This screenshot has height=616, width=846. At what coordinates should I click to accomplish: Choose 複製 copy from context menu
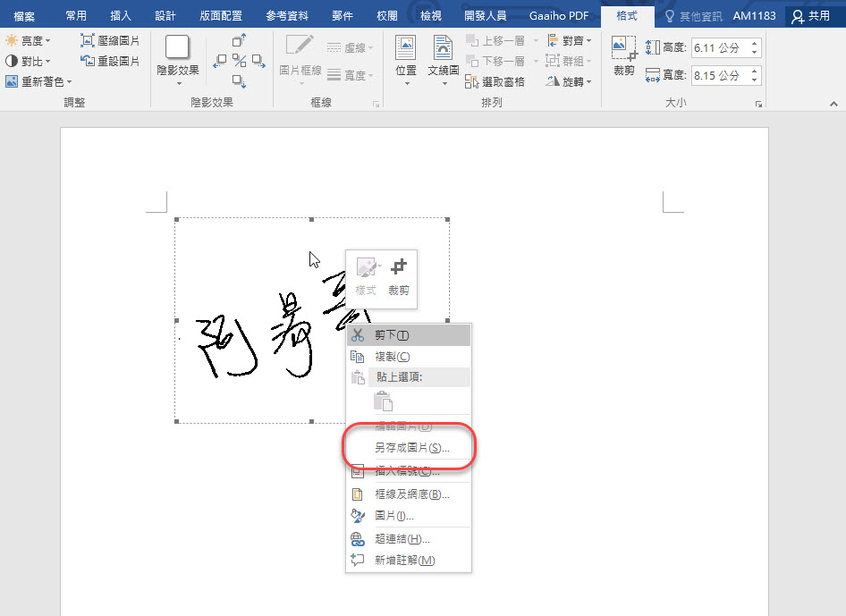coord(409,357)
